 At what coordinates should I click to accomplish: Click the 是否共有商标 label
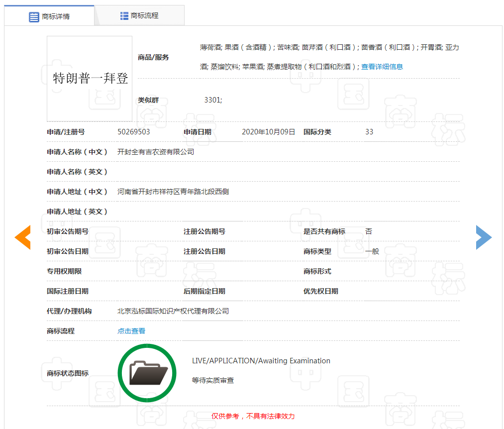[324, 231]
